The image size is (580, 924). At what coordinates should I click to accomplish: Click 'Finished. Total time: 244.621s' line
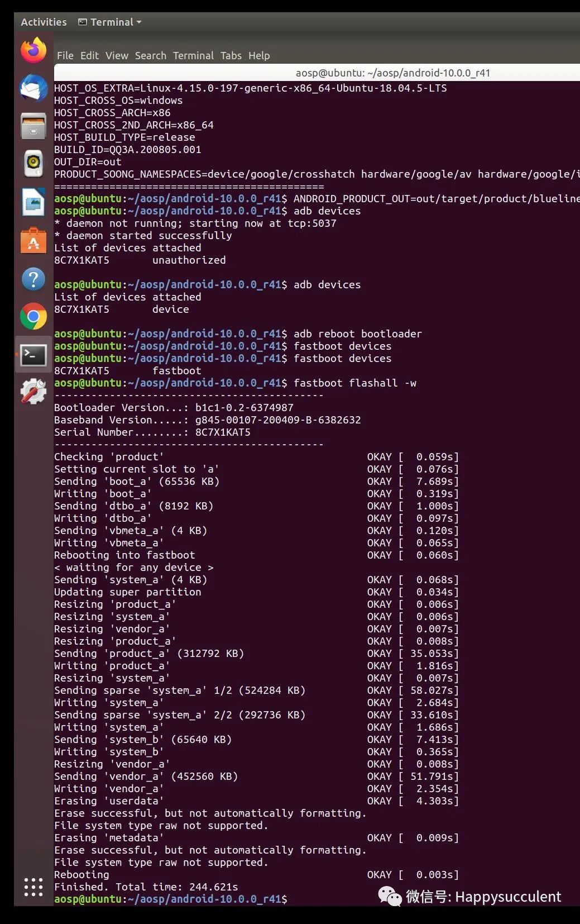tap(146, 887)
